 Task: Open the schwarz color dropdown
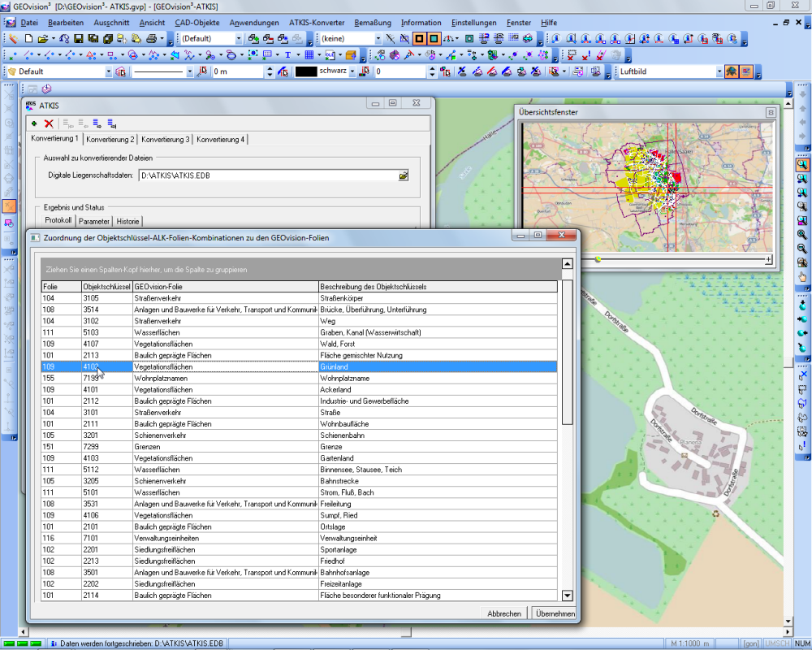pyautogui.click(x=352, y=71)
